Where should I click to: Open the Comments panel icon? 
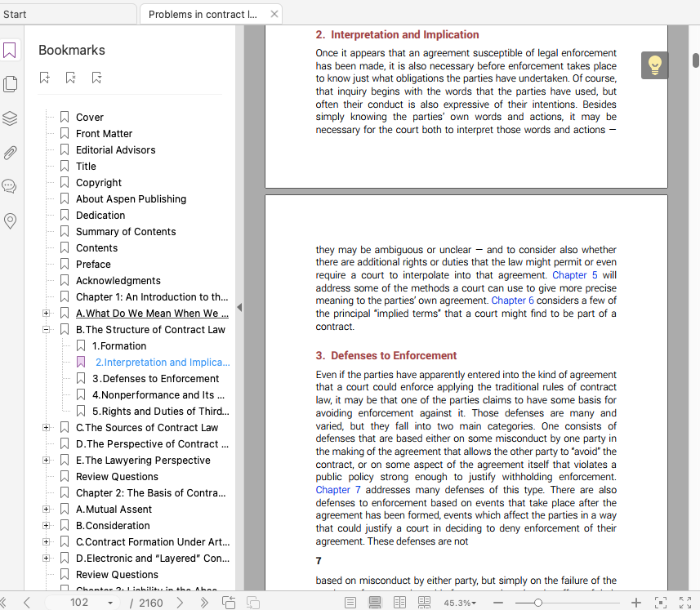click(x=10, y=186)
